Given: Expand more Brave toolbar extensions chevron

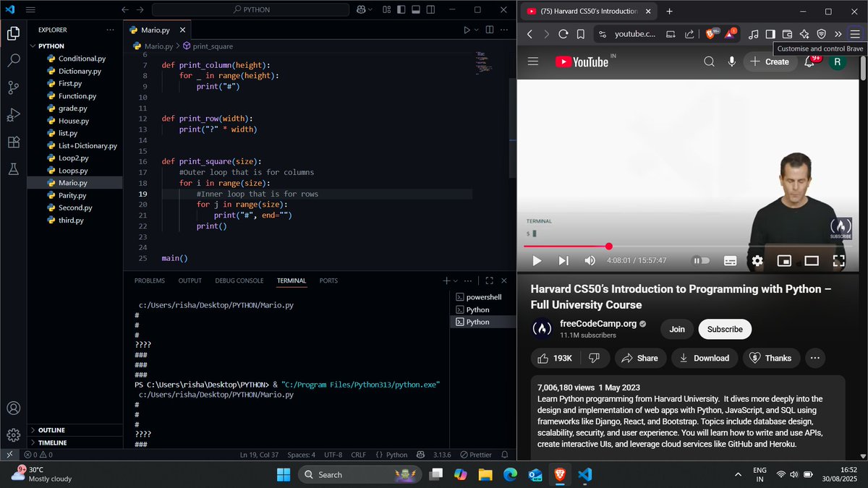Looking at the screenshot, I should pyautogui.click(x=838, y=33).
